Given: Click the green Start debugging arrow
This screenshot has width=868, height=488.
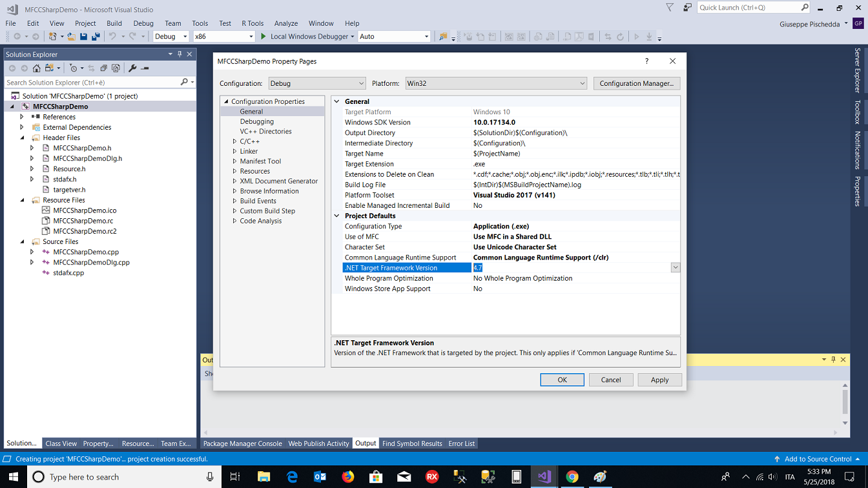Looking at the screenshot, I should pyautogui.click(x=263, y=37).
